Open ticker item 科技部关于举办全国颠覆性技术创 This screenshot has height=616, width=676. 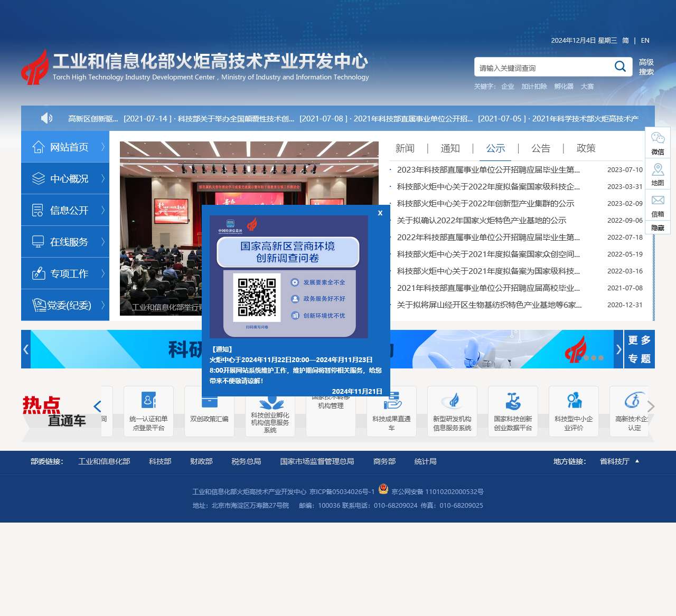(x=236, y=119)
